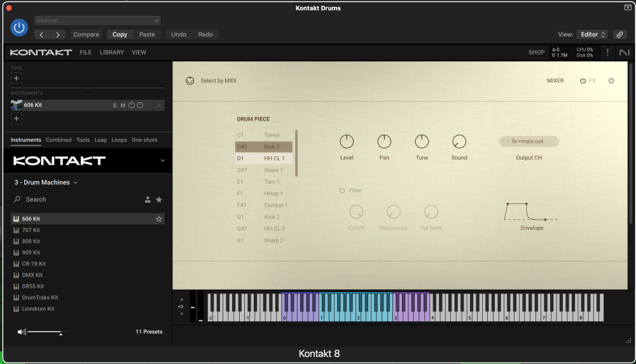Screen dimensions: 636x364
Task: Open the settings gear beside FX
Action: (x=611, y=81)
